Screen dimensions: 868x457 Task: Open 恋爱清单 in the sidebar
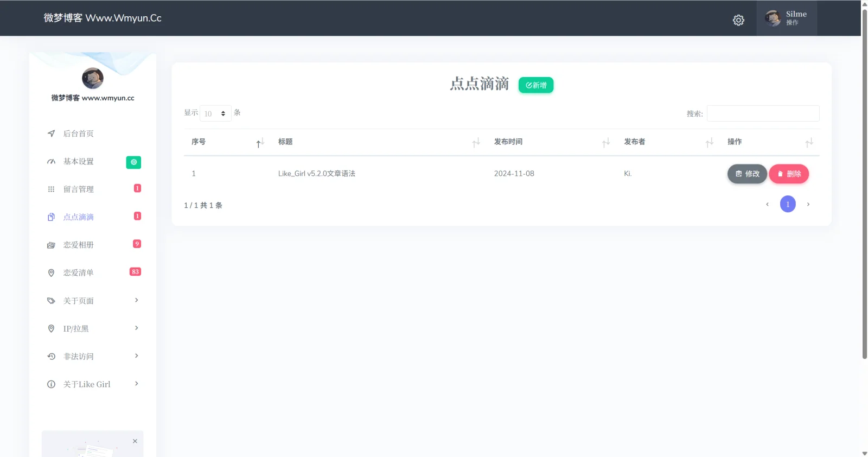tap(78, 272)
